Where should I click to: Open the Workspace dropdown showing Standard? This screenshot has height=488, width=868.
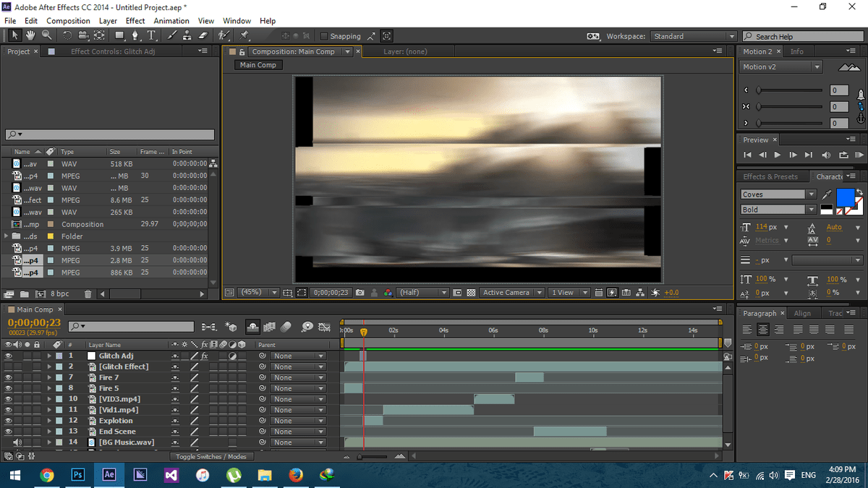tap(693, 36)
